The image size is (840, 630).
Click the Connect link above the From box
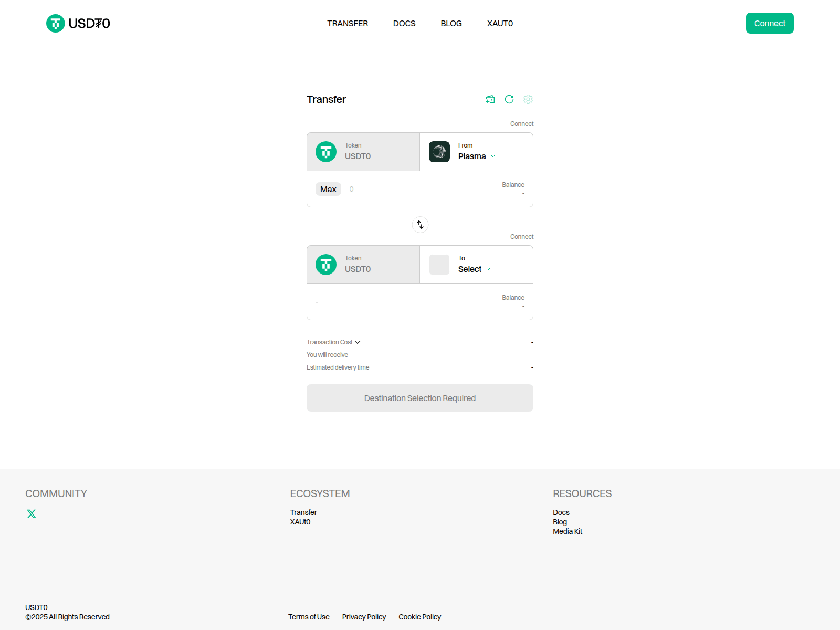tap(522, 124)
